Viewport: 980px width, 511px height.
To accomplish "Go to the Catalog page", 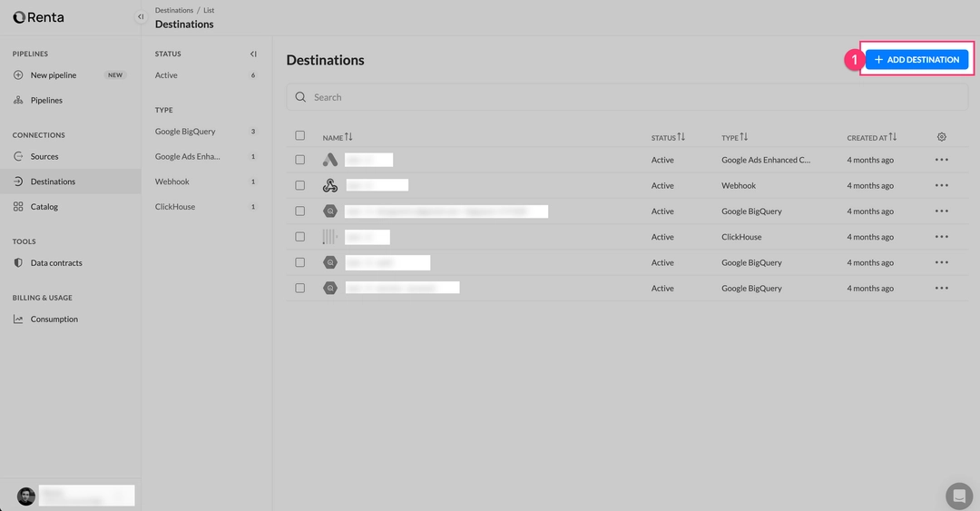I will tap(44, 207).
